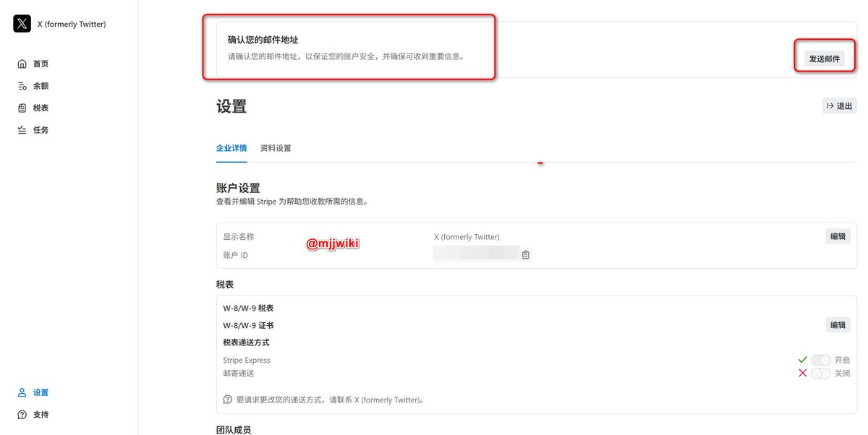Open the 设置 settings sidebar item

click(33, 392)
